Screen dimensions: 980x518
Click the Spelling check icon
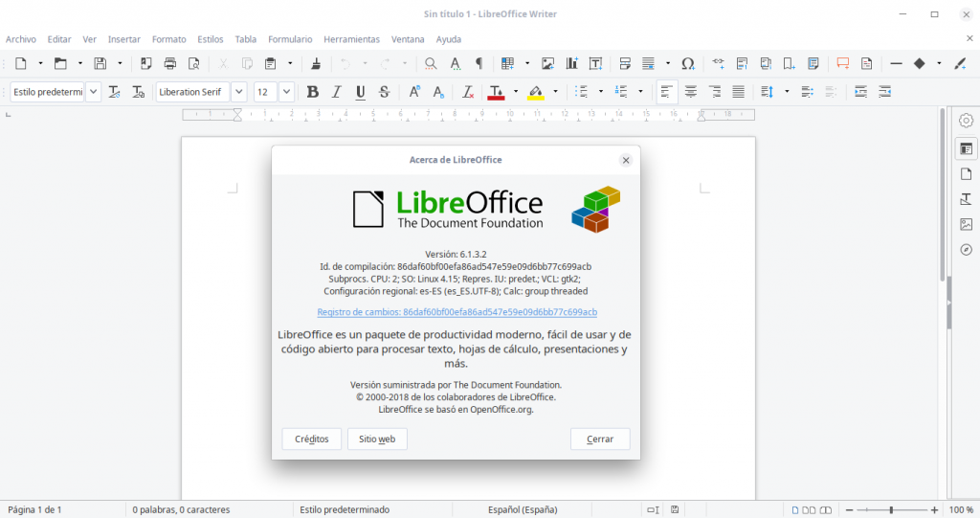coord(455,63)
